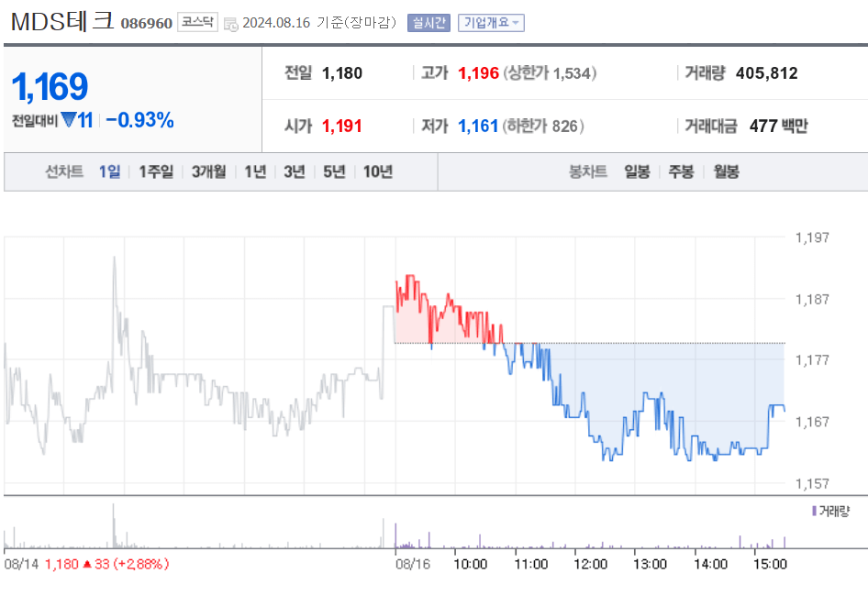Screen dimensions: 868x595
Task: Click the 15:00 x-axis time label
Action: click(x=770, y=564)
